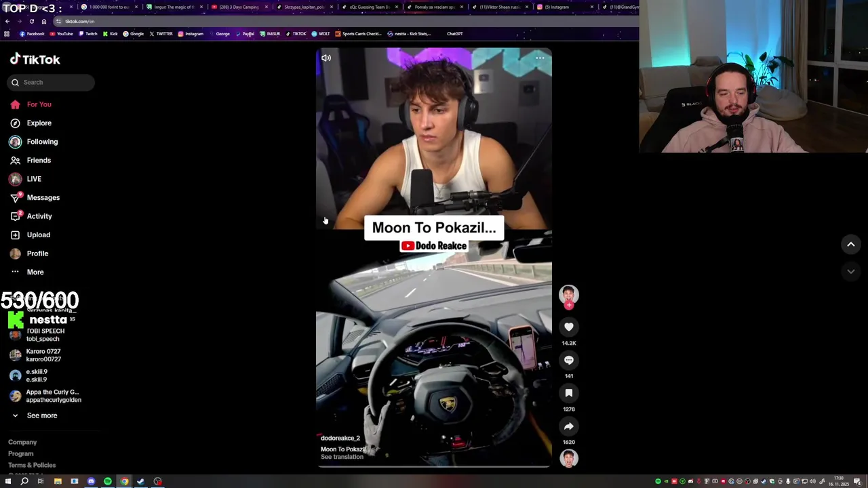Viewport: 868px width, 488px height.
Task: Click the taskbar search magnifier
Action: [x=24, y=482]
